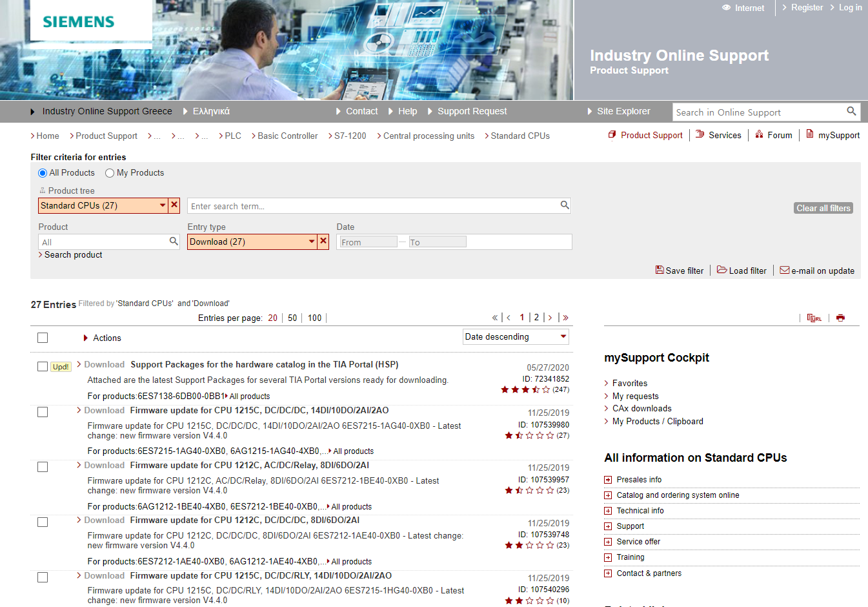
Task: Tick the select-all checkbox beside Actions
Action: pos(43,338)
